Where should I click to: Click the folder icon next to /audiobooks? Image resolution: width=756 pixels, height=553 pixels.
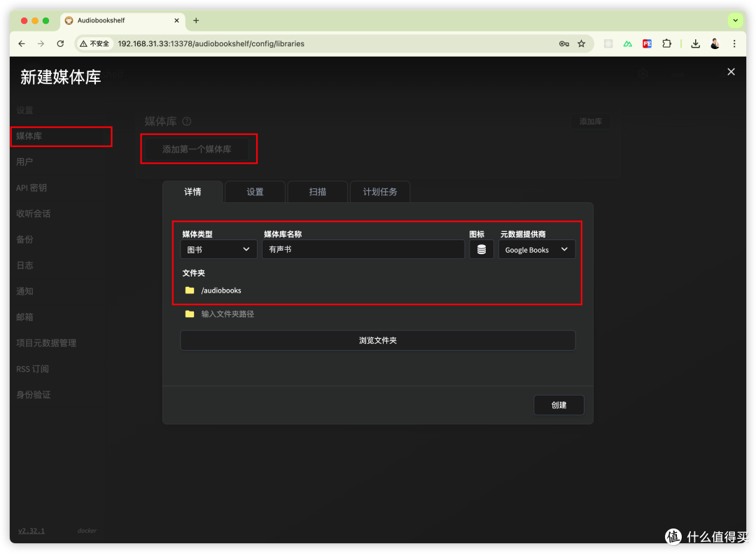pyautogui.click(x=189, y=290)
